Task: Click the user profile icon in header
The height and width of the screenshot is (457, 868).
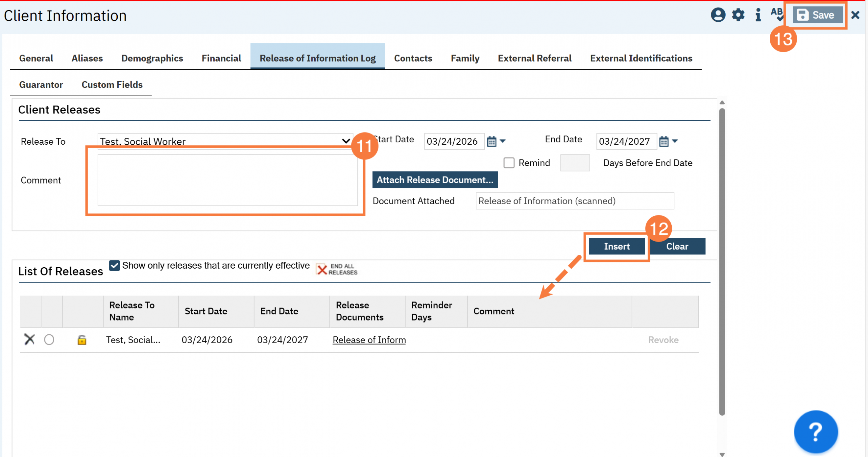Action: coord(717,15)
